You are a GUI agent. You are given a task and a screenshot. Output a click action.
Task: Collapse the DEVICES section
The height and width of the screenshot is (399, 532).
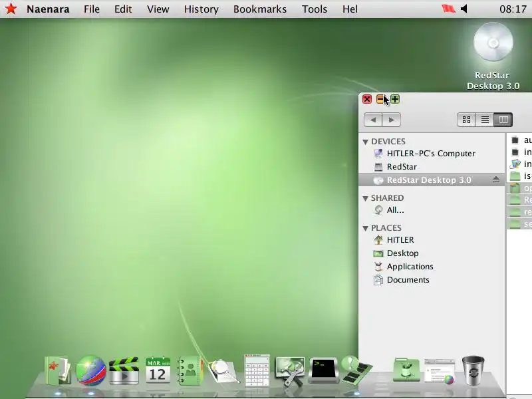click(365, 142)
